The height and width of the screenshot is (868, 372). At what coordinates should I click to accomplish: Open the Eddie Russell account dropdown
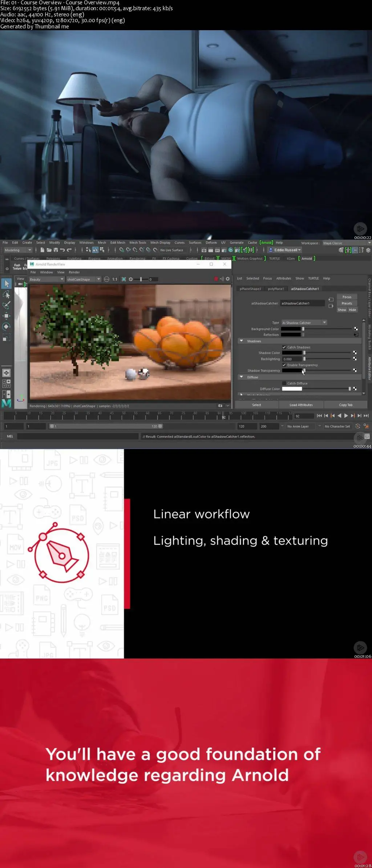[x=285, y=250]
